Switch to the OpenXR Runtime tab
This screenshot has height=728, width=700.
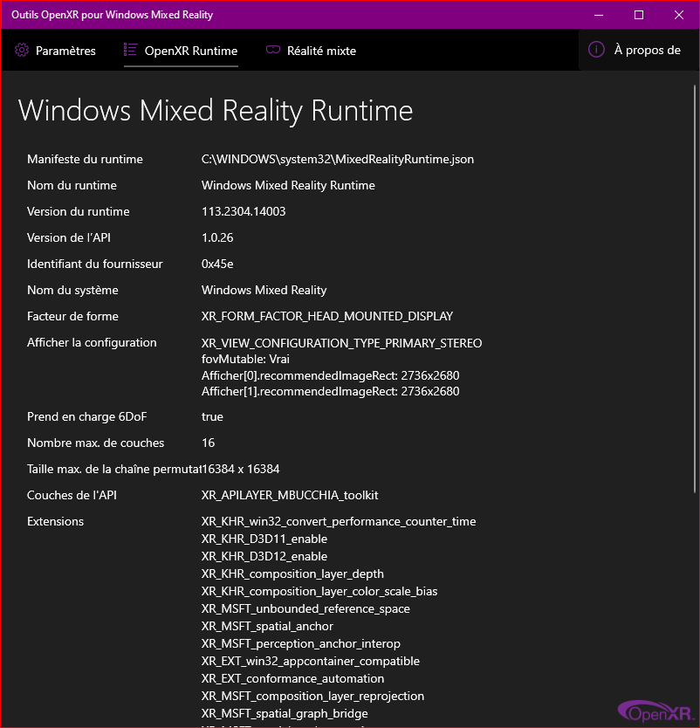coord(181,51)
